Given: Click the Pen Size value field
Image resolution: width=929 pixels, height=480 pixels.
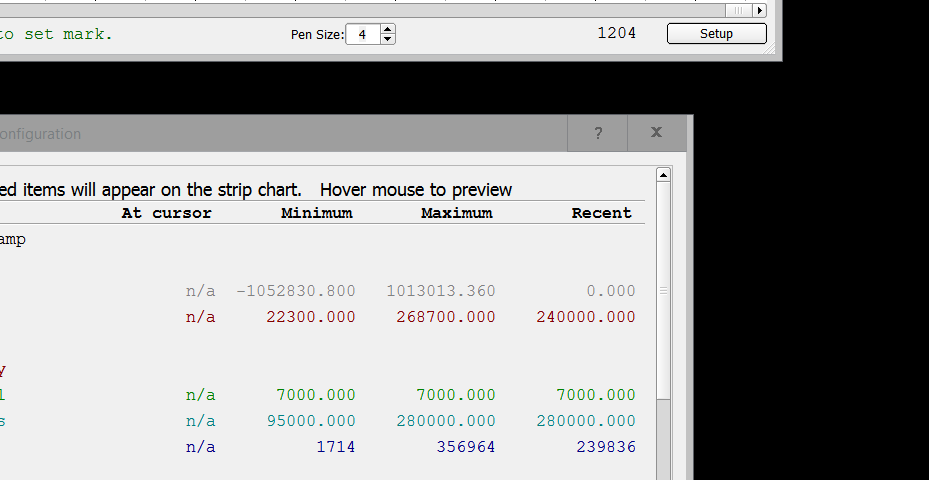Looking at the screenshot, I should click(x=363, y=34).
